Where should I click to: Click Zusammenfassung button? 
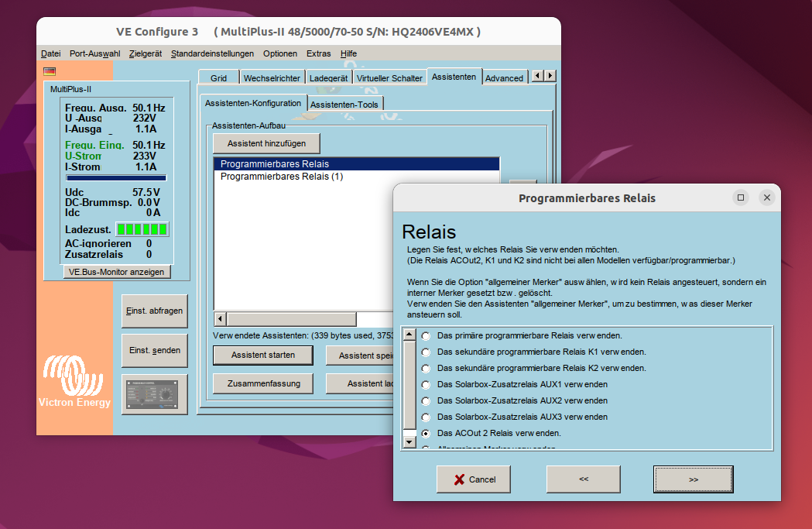[264, 383]
